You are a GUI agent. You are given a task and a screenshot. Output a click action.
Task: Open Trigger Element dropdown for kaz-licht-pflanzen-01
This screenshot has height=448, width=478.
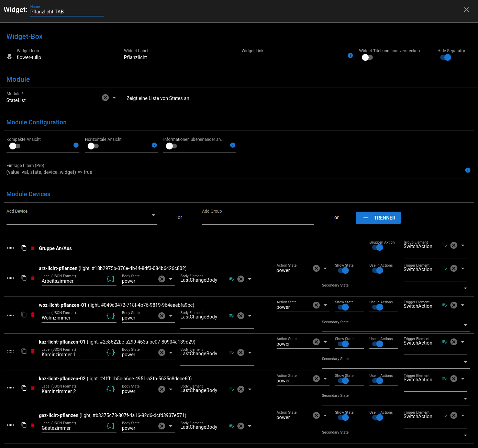click(463, 342)
